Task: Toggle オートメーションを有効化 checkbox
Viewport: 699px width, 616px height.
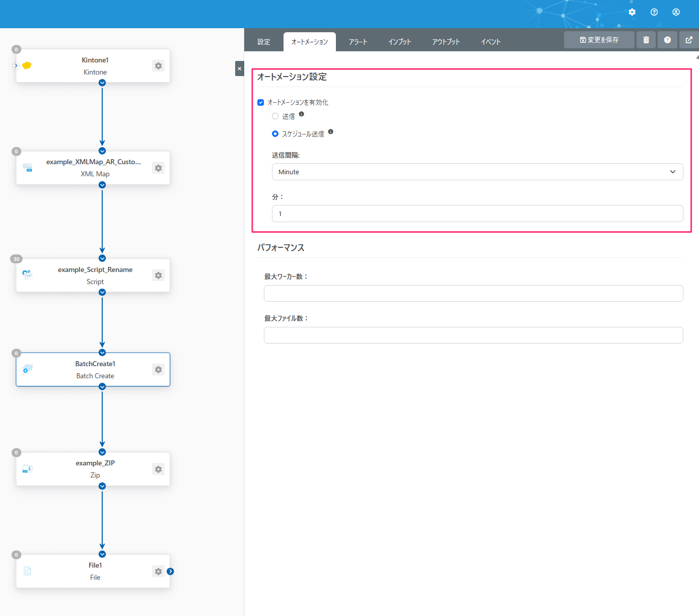Action: tap(261, 103)
